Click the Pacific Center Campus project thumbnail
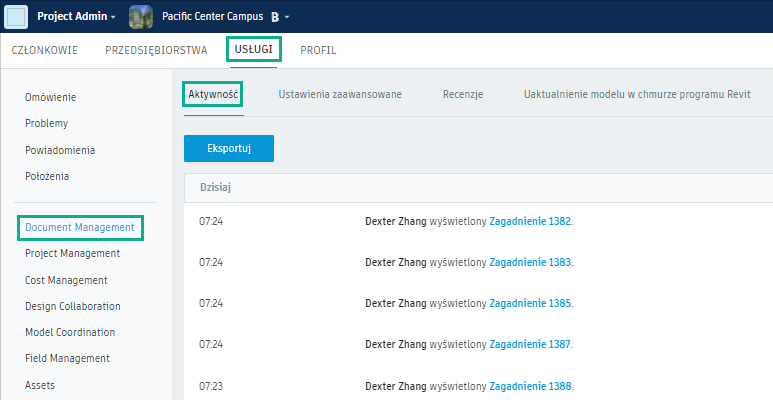 coord(141,17)
